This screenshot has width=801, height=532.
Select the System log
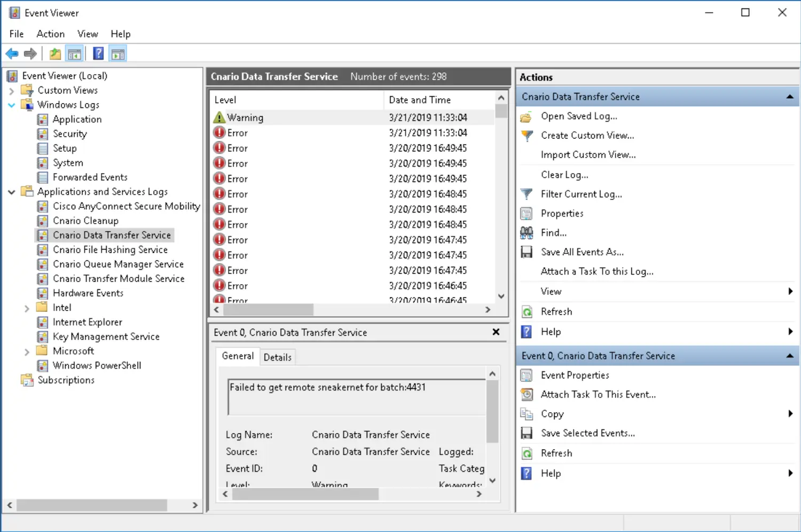pos(68,162)
